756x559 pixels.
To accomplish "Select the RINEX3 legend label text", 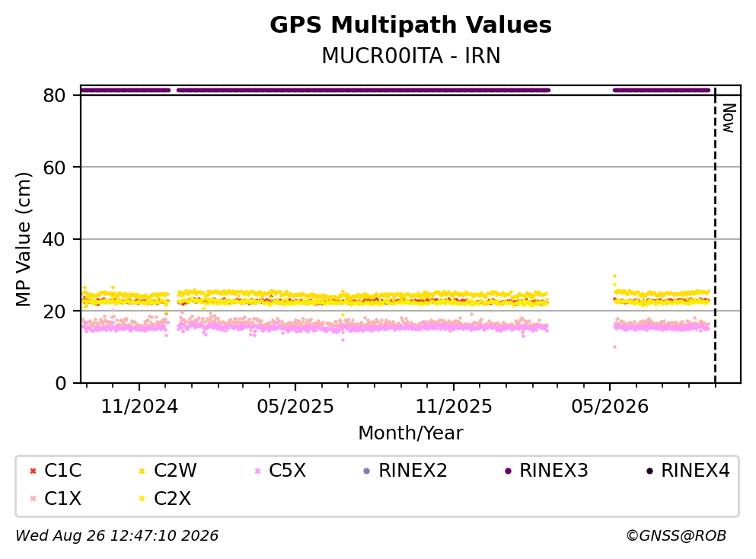I will click(x=553, y=470).
